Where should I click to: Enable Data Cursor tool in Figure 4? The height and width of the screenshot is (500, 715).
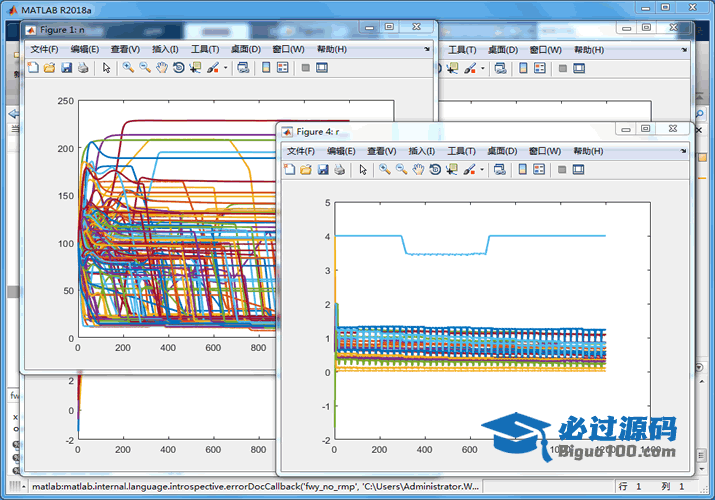tap(452, 170)
